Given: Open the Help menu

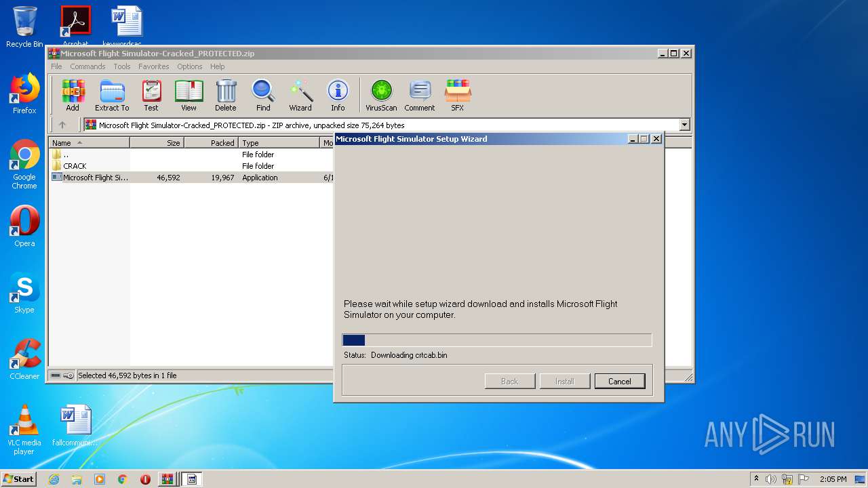Looking at the screenshot, I should point(217,66).
